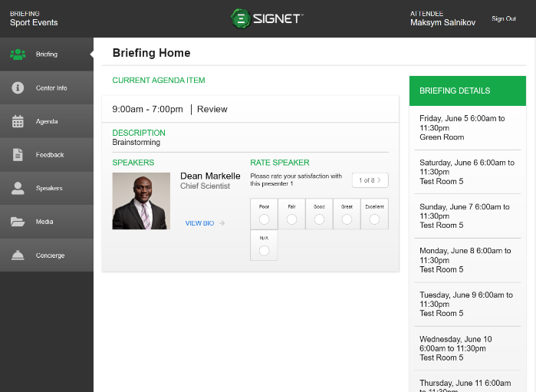The image size is (536, 392).
Task: Open the Feedback menu item
Action: click(x=50, y=155)
